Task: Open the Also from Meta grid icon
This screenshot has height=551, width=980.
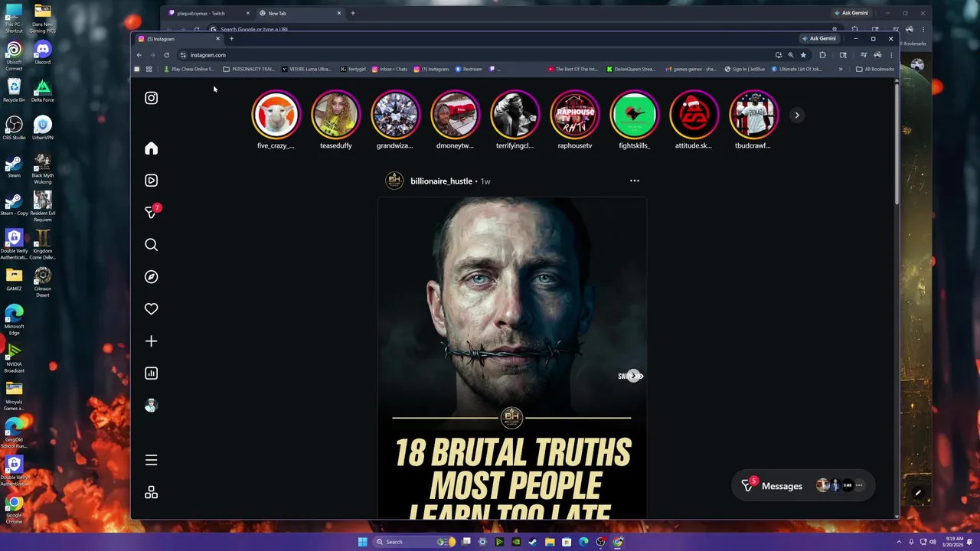Action: 151,492
